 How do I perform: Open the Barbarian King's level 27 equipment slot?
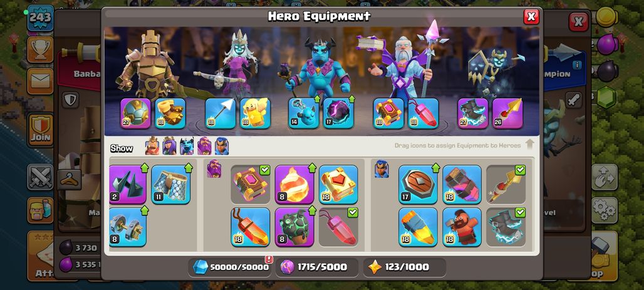(135, 113)
